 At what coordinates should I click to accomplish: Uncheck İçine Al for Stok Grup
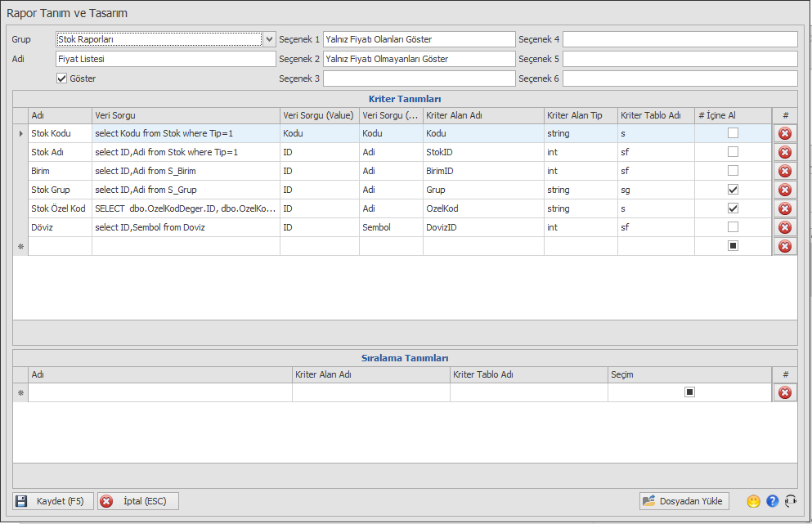pyautogui.click(x=733, y=190)
